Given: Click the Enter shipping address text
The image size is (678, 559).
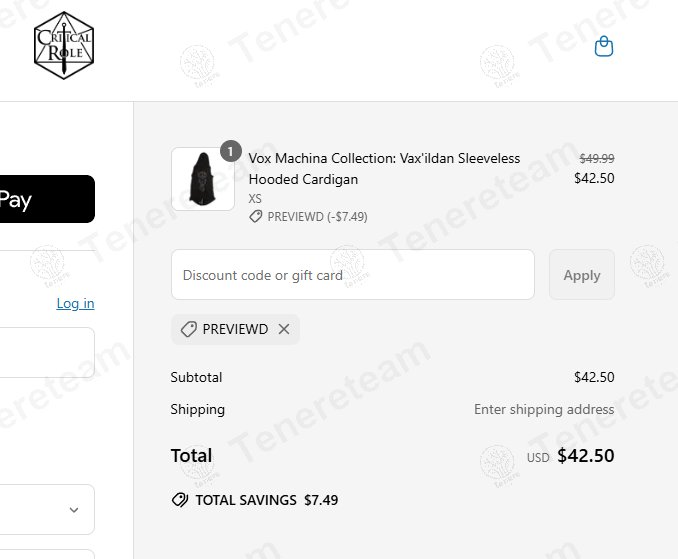Looking at the screenshot, I should pyautogui.click(x=543, y=409).
